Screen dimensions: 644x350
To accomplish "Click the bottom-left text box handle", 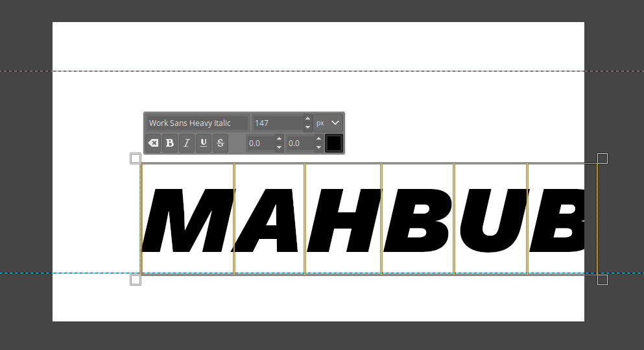I will pyautogui.click(x=136, y=280).
